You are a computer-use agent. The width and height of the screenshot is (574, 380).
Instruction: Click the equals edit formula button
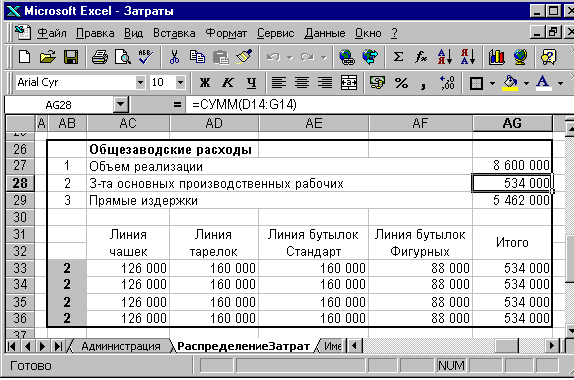point(177,105)
